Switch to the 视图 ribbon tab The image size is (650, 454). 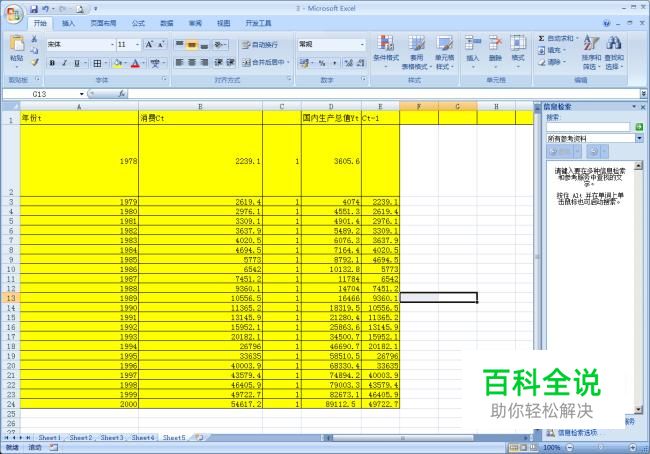pos(223,23)
